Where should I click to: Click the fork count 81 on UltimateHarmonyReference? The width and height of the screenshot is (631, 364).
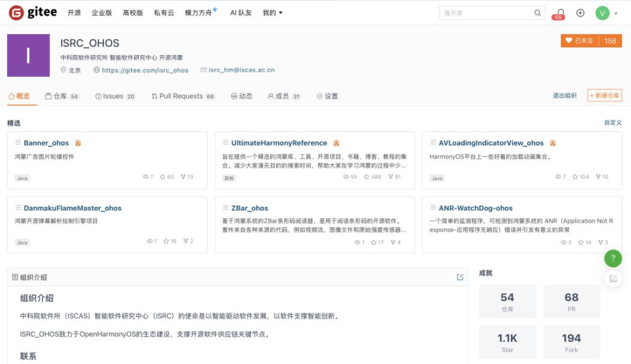[394, 177]
